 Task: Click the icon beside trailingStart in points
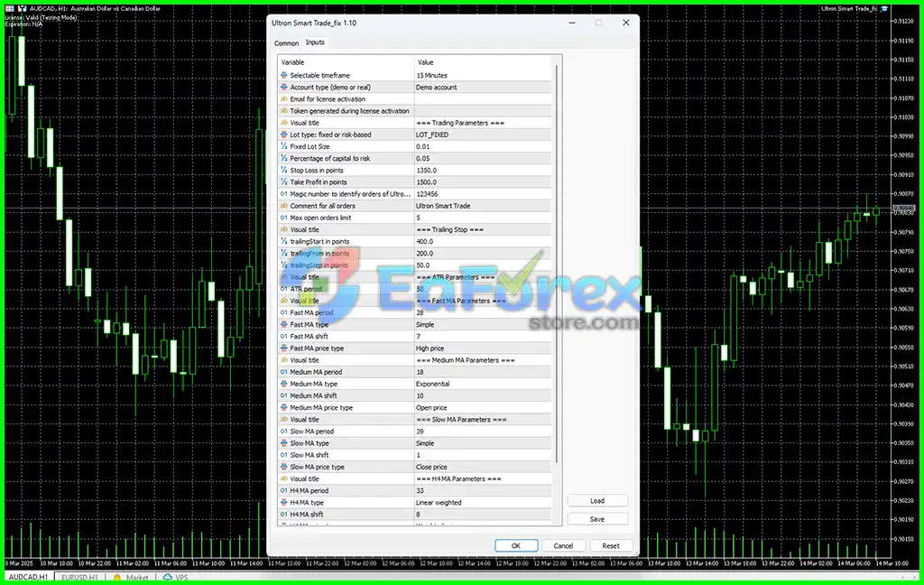(x=284, y=241)
